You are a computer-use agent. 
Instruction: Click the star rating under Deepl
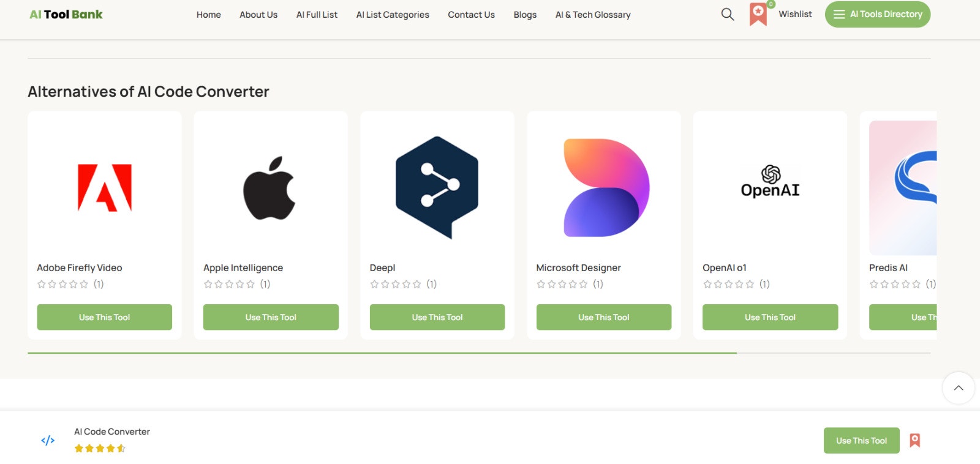tap(396, 284)
